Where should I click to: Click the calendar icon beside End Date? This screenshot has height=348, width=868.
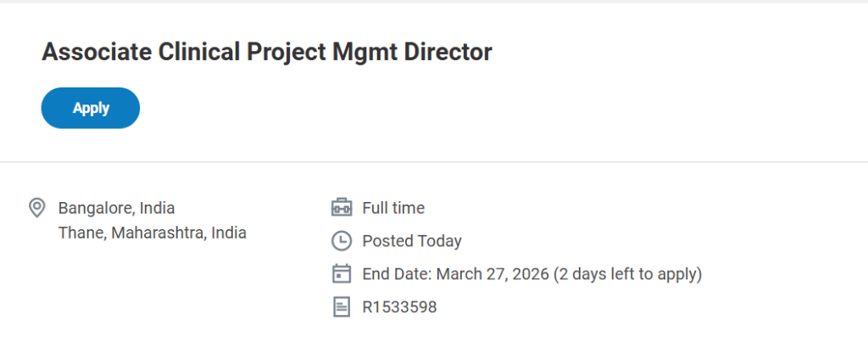coord(341,274)
